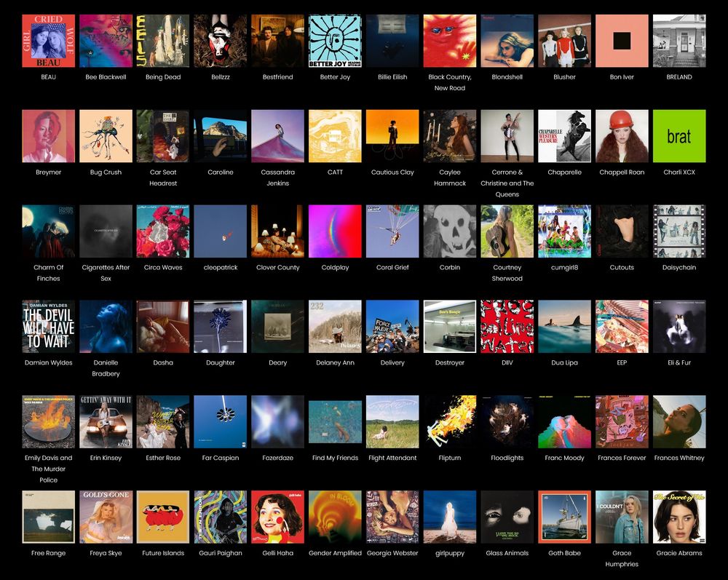
Task: Open The Devil Will Have To Wait cover
Action: (x=48, y=326)
